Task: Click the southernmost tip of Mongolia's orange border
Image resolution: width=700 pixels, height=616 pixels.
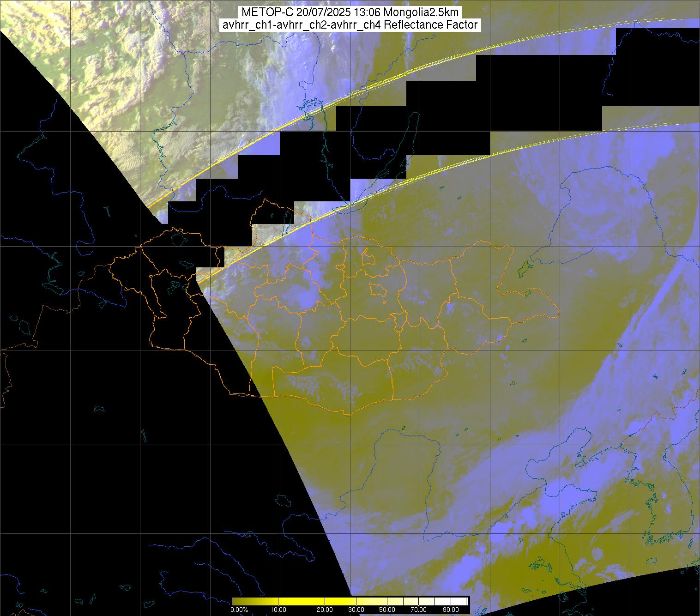Action: (350, 415)
